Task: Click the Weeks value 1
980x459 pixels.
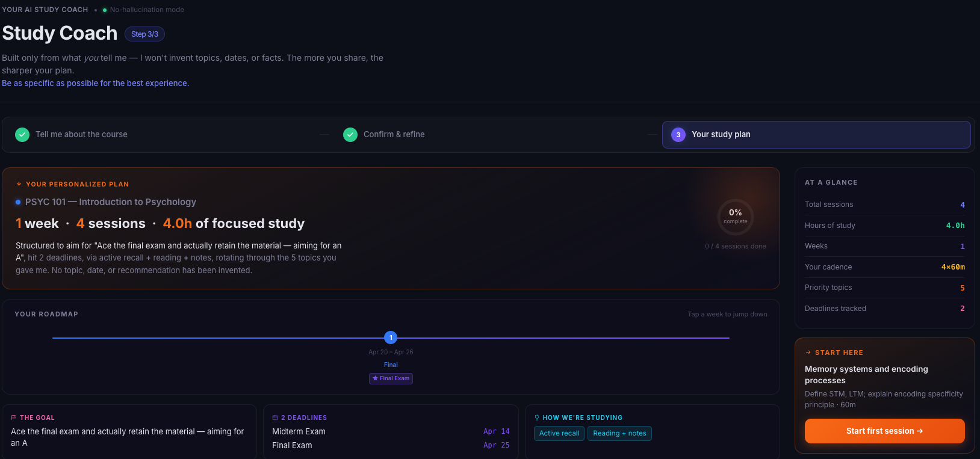Action: [x=963, y=247]
